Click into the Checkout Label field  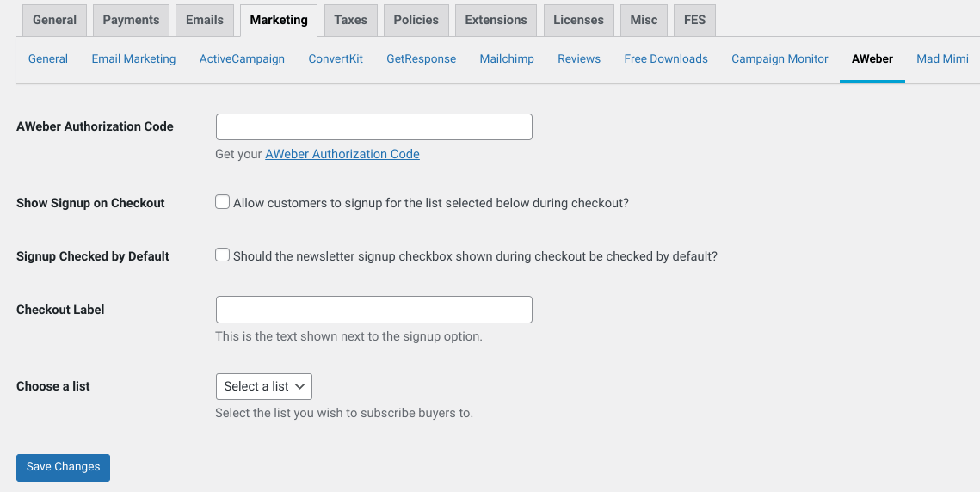[x=373, y=310]
